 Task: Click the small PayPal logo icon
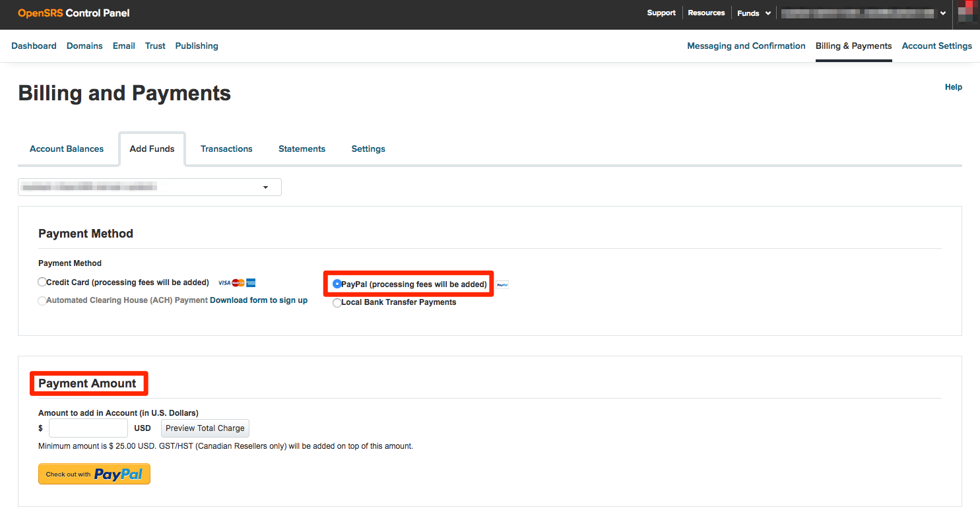coord(502,285)
